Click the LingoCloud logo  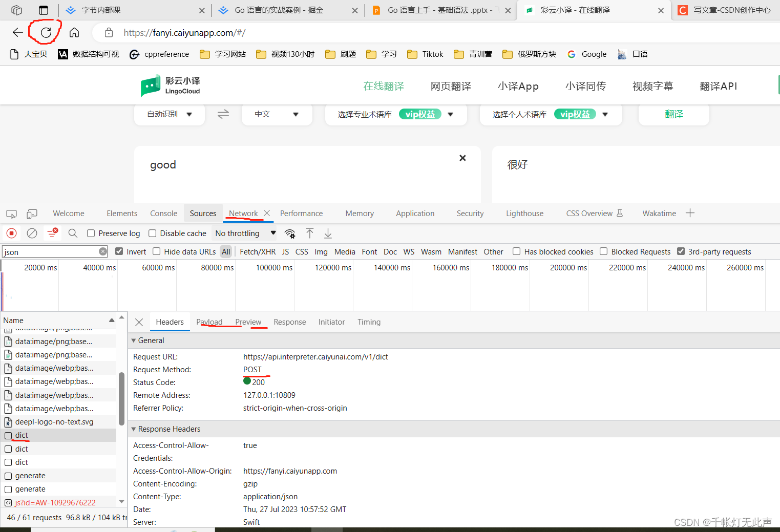coord(171,86)
